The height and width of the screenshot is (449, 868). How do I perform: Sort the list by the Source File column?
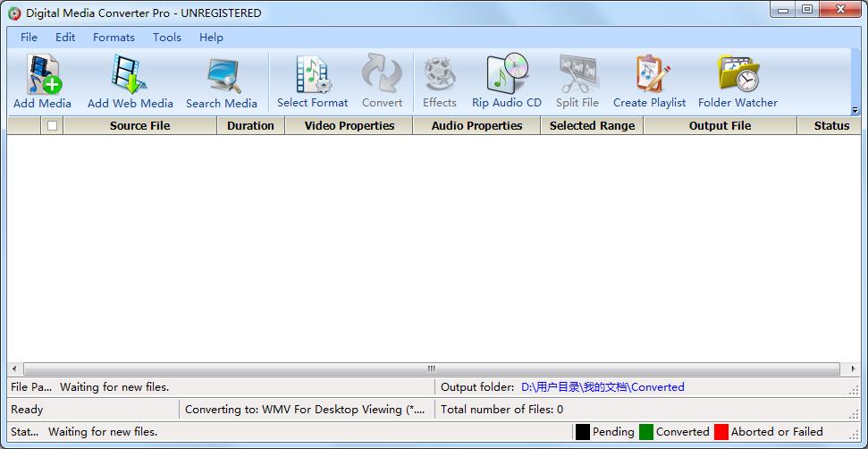coord(139,126)
